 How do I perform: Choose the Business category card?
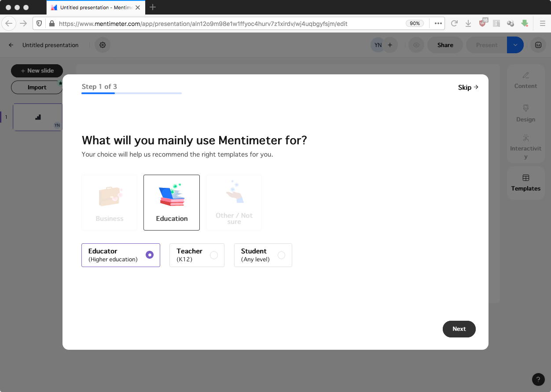(110, 202)
